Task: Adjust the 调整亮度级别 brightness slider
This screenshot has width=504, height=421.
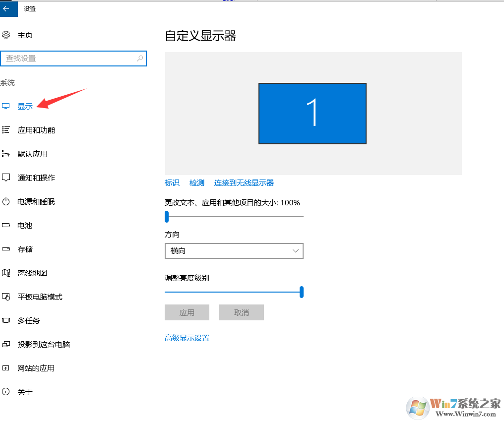Action: click(x=301, y=292)
